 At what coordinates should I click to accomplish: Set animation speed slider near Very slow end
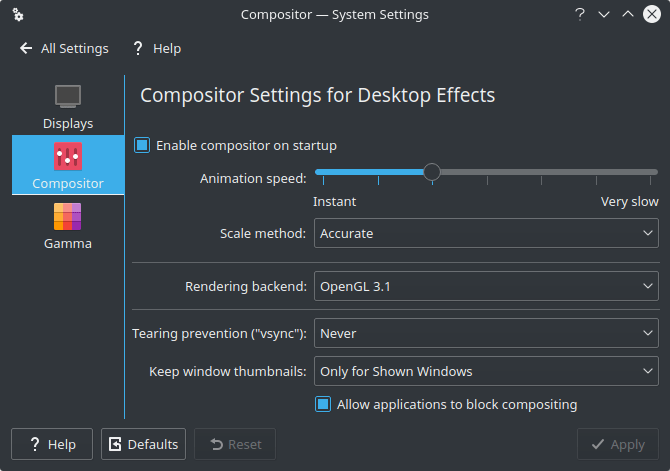click(x=650, y=172)
